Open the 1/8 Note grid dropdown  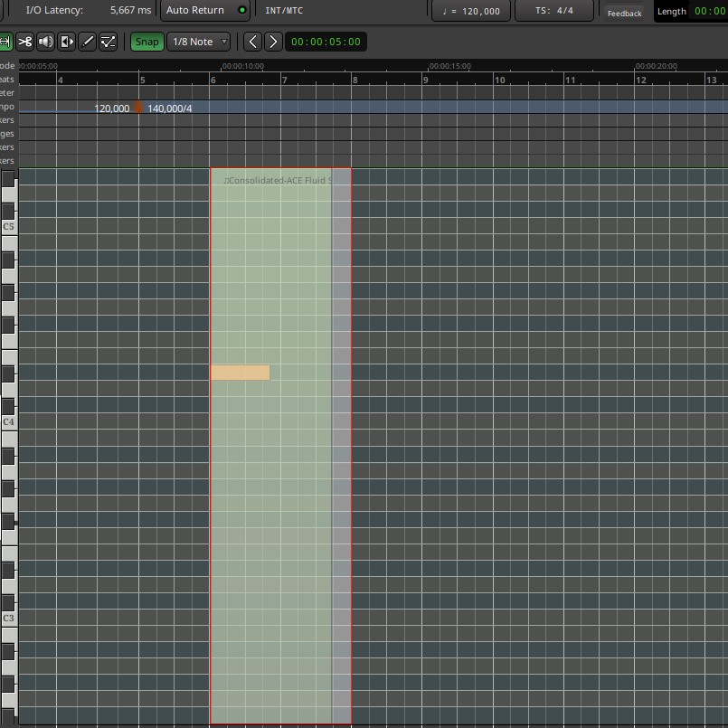[x=199, y=42]
